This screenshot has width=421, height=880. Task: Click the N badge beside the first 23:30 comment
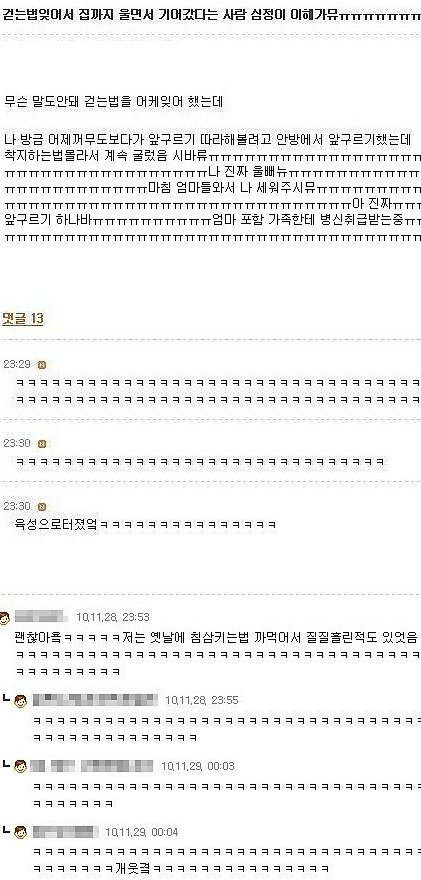point(41,444)
